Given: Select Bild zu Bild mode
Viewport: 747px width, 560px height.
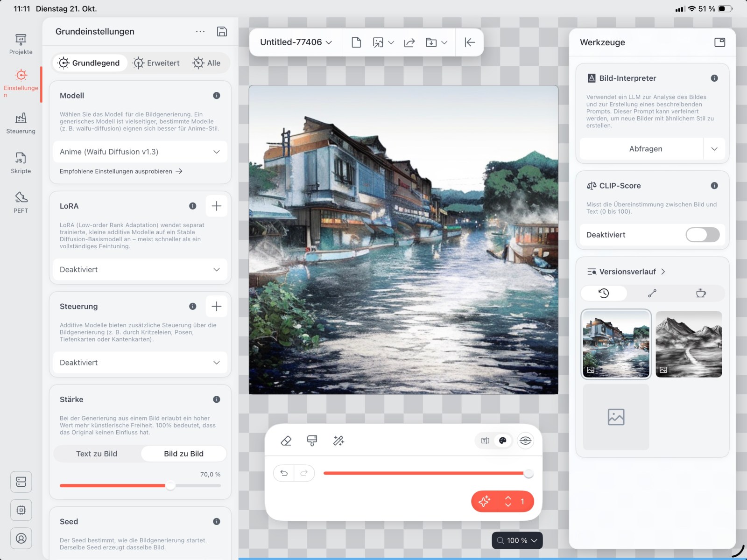Looking at the screenshot, I should [x=183, y=454].
